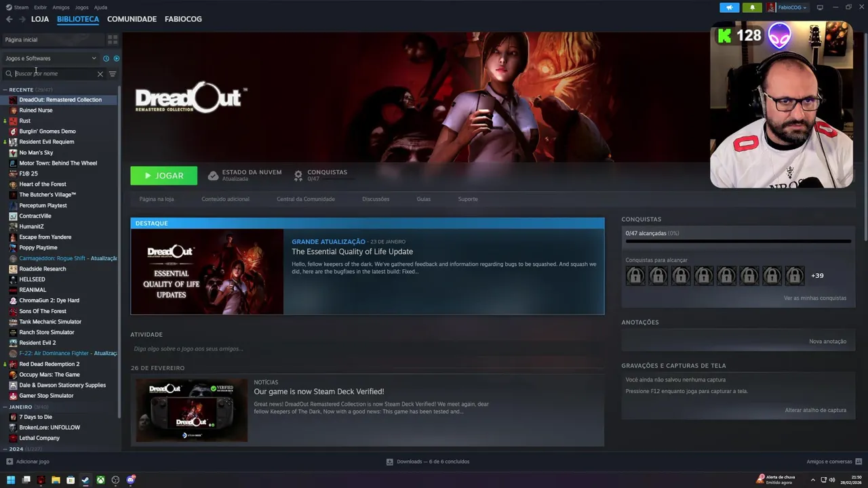Click the Adicionar jogo plus icon
868x488 pixels.
9,462
